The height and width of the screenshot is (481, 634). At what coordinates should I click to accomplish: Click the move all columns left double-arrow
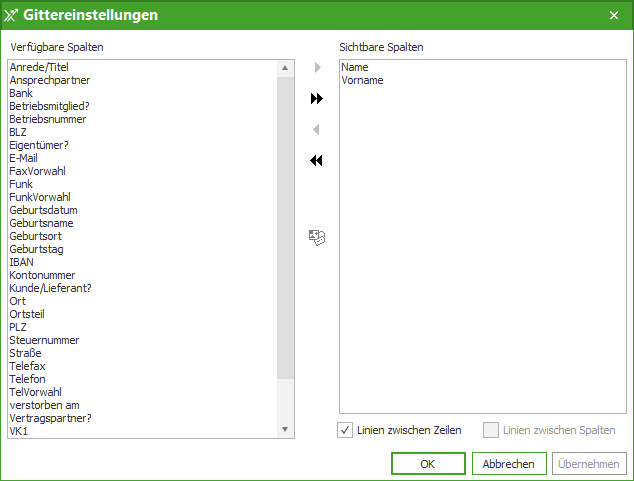point(317,161)
